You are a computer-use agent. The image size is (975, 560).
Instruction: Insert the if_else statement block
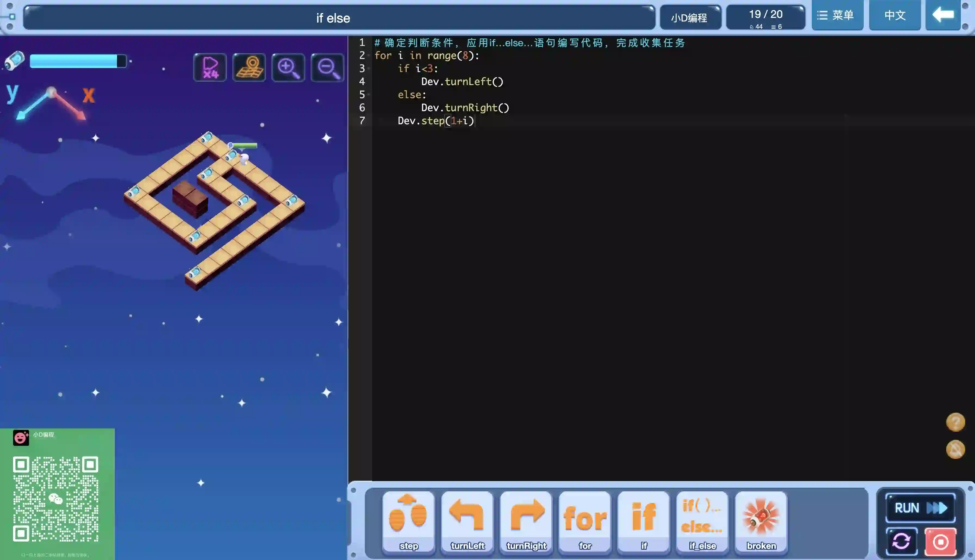[702, 521]
